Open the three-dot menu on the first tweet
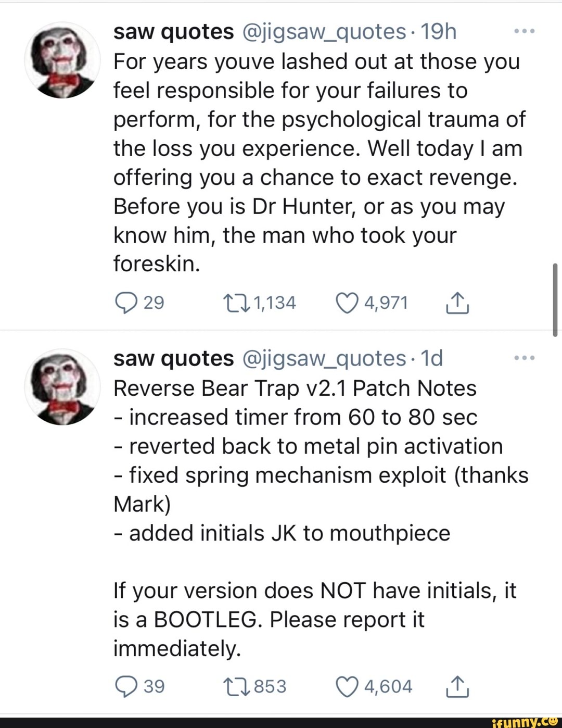The image size is (562, 728). (x=523, y=30)
